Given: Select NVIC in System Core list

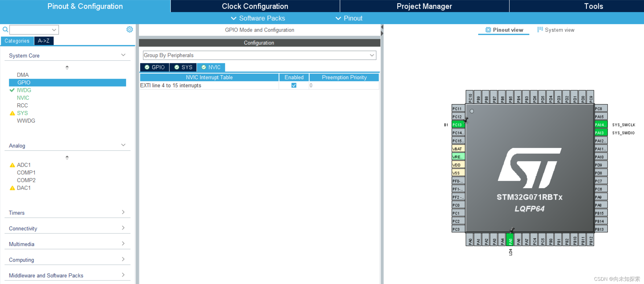Looking at the screenshot, I should click(x=23, y=98).
